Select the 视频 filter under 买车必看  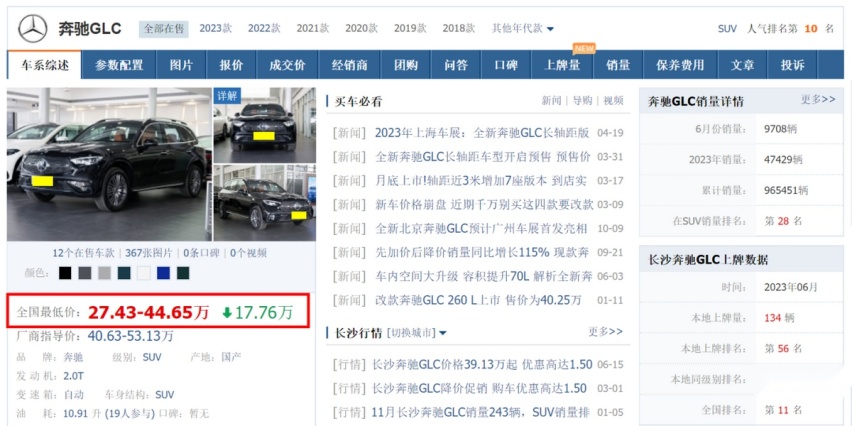pos(613,101)
